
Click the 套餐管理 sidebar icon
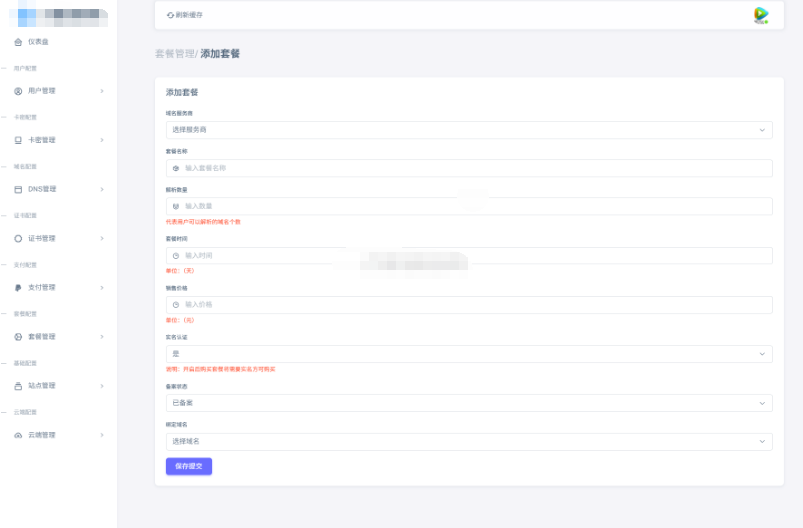18,337
